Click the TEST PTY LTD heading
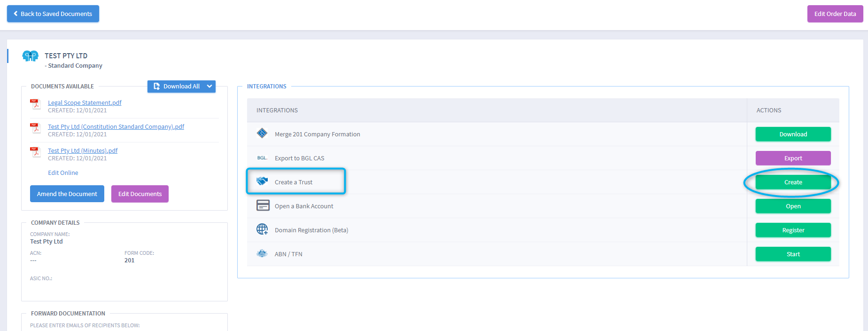Screen dimensions: 868x331 66,55
